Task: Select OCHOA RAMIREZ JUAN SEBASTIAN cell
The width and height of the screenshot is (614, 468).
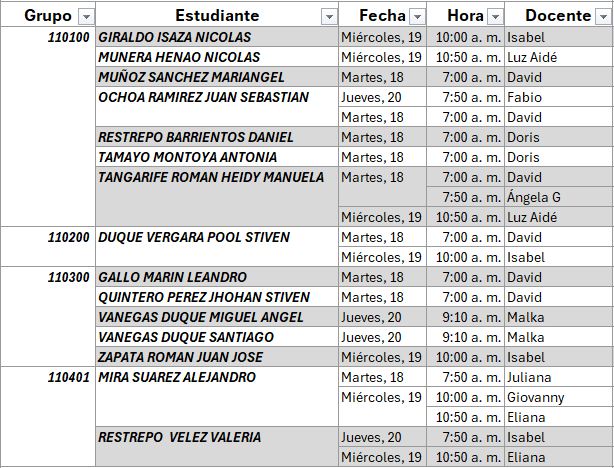Action: 204,97
